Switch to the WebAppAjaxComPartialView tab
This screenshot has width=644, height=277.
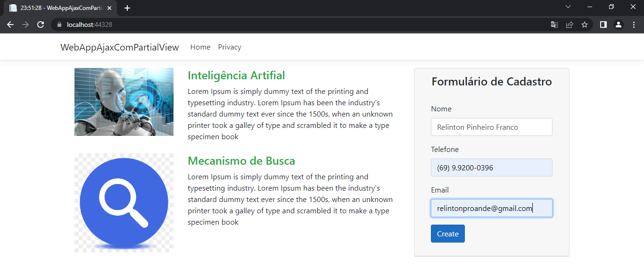tap(57, 8)
